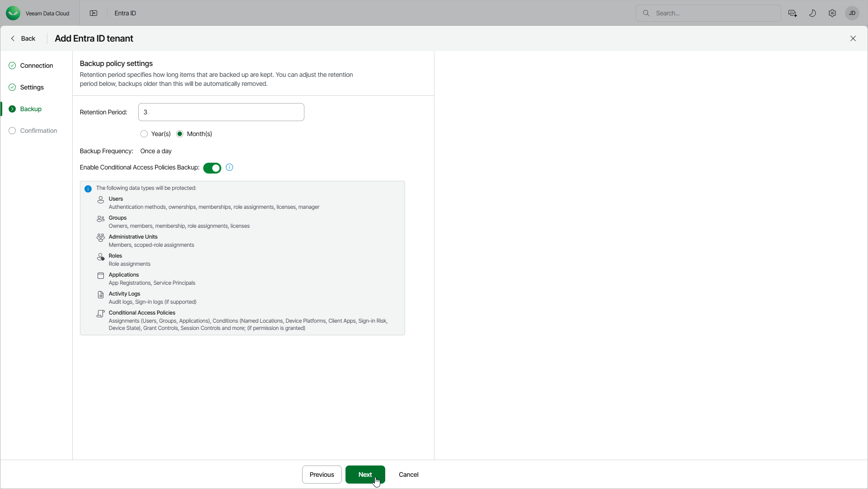Image resolution: width=868 pixels, height=489 pixels.
Task: Open the JD user avatar menu
Action: tap(852, 13)
